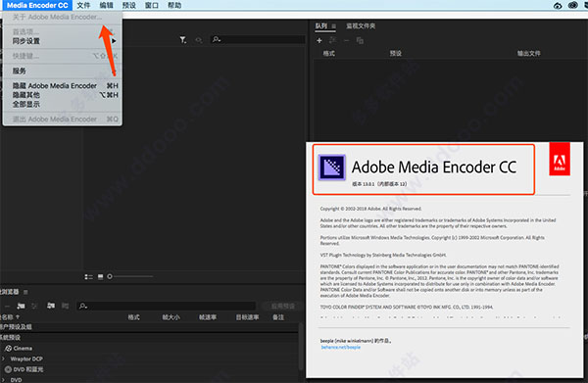
Task: Open the 窗口 menu
Action: 152,5
